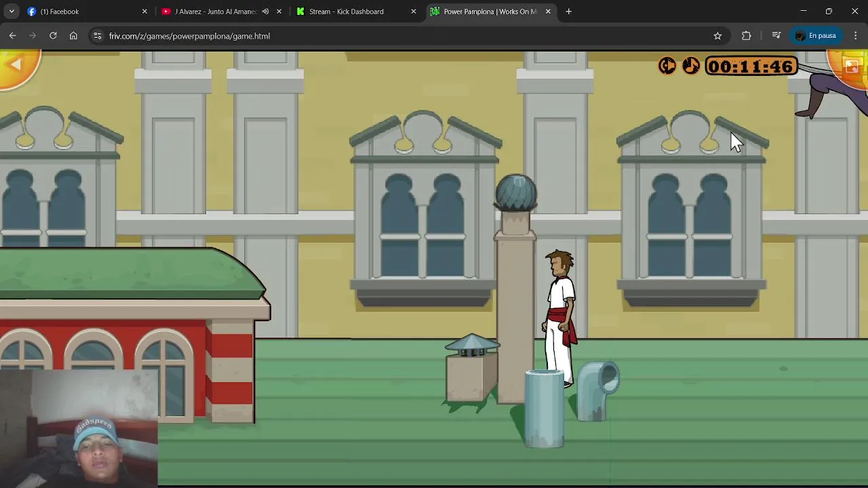Screen dimensions: 868x488
Task: Open the browser home page
Action: pyautogui.click(x=73, y=36)
